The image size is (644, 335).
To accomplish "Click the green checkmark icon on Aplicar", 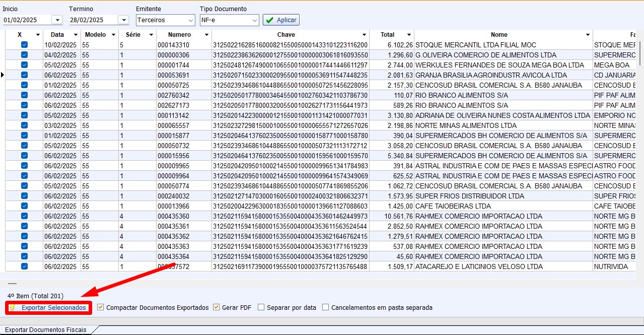I will [x=270, y=20].
